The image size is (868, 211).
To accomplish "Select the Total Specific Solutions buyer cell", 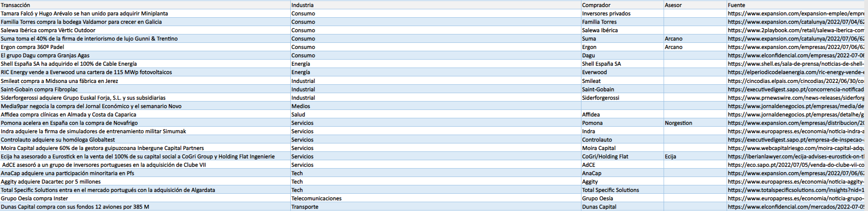I will pos(623,190).
